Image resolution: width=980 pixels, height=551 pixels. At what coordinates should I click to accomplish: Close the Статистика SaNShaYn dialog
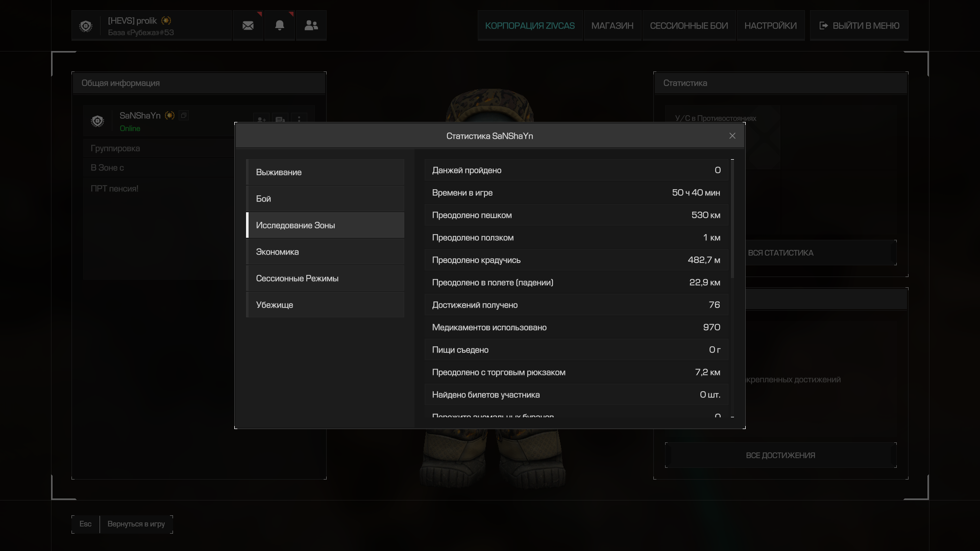tap(732, 136)
